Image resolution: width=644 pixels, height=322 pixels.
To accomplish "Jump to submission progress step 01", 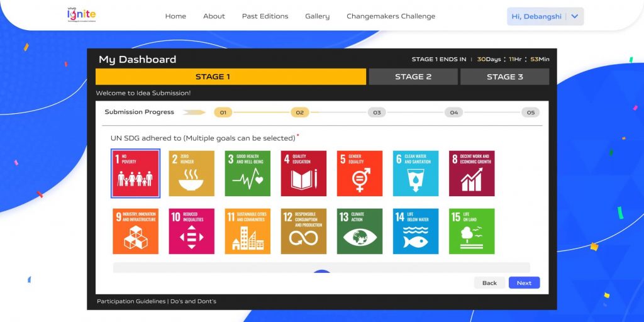I will coord(223,113).
